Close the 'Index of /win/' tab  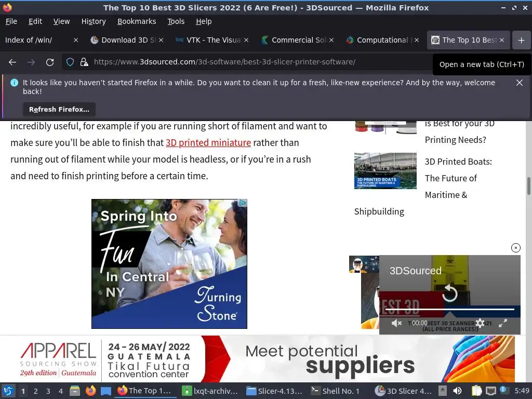(76, 40)
